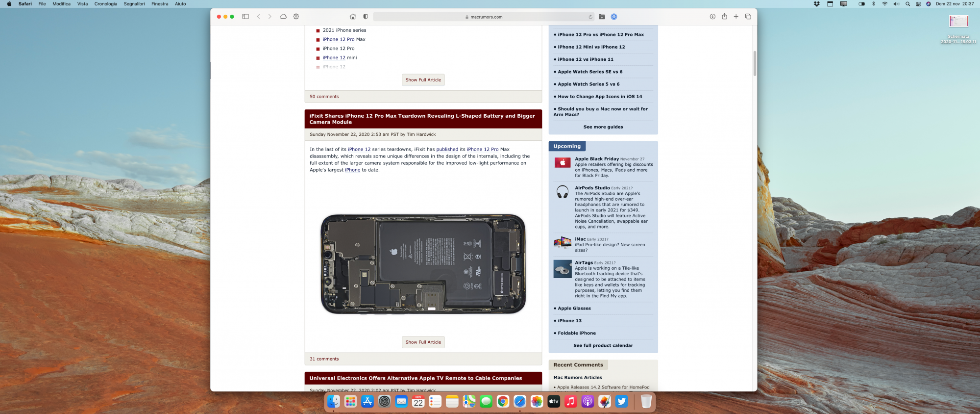Open the gear preferences icon in toolbar
980x414 pixels.
click(296, 17)
